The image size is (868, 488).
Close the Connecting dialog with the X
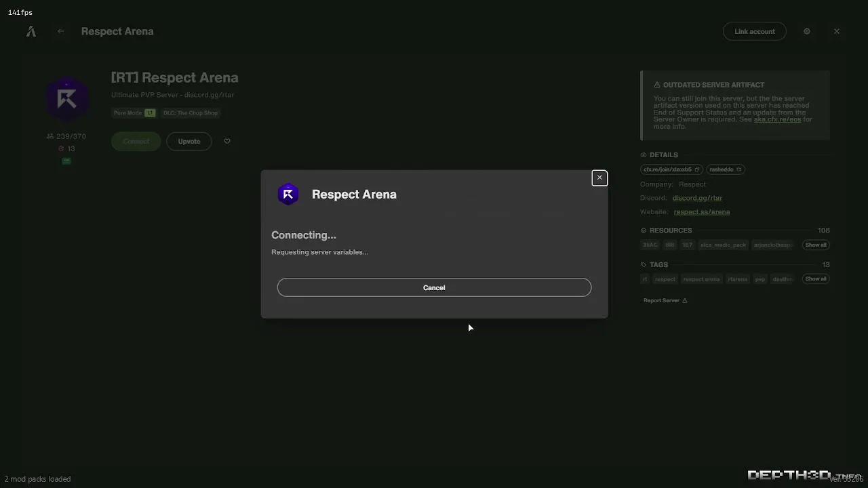click(599, 178)
